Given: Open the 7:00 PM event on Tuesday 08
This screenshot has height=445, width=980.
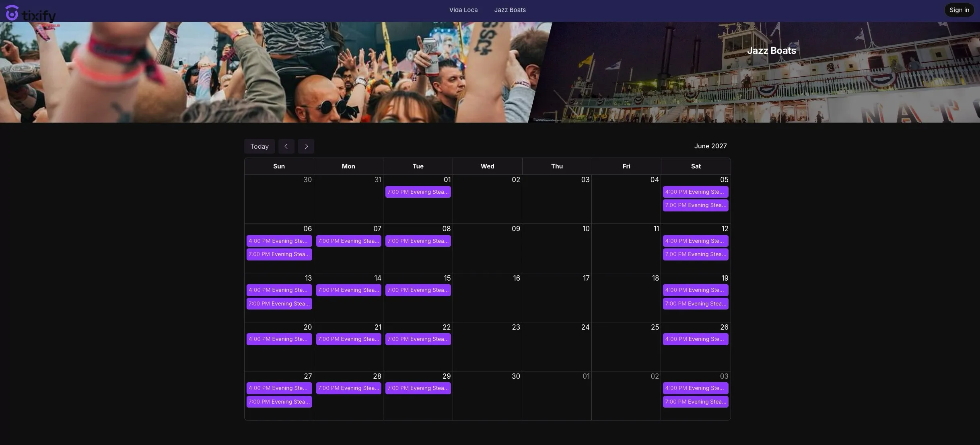Looking at the screenshot, I should [x=418, y=241].
